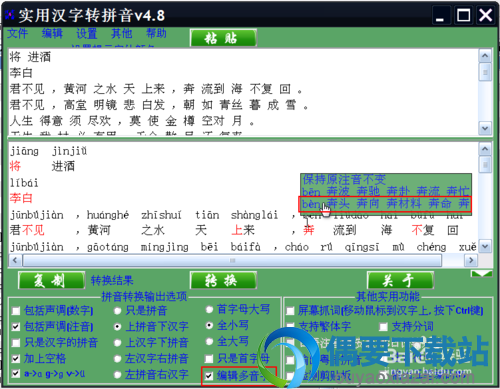Screen dimensions: 500x389
Task: Click red 奔 polyphonic character in result
Action: [x=309, y=230]
